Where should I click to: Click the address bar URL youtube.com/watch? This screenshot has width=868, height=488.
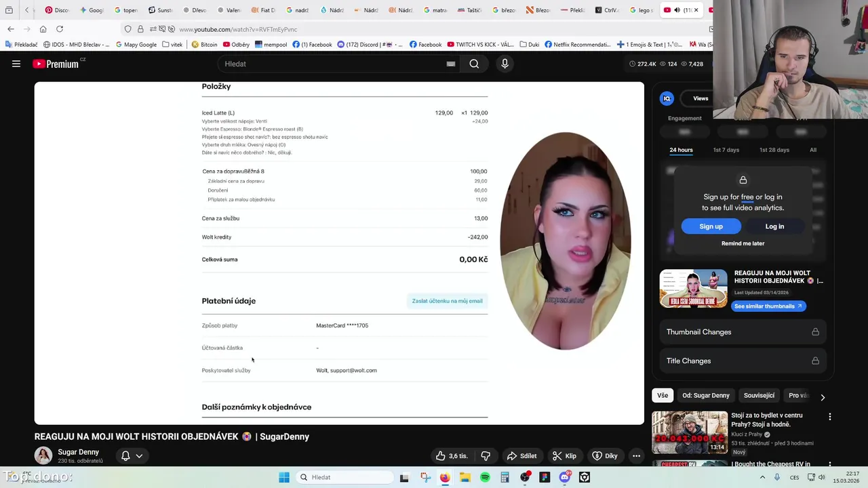[x=238, y=30]
